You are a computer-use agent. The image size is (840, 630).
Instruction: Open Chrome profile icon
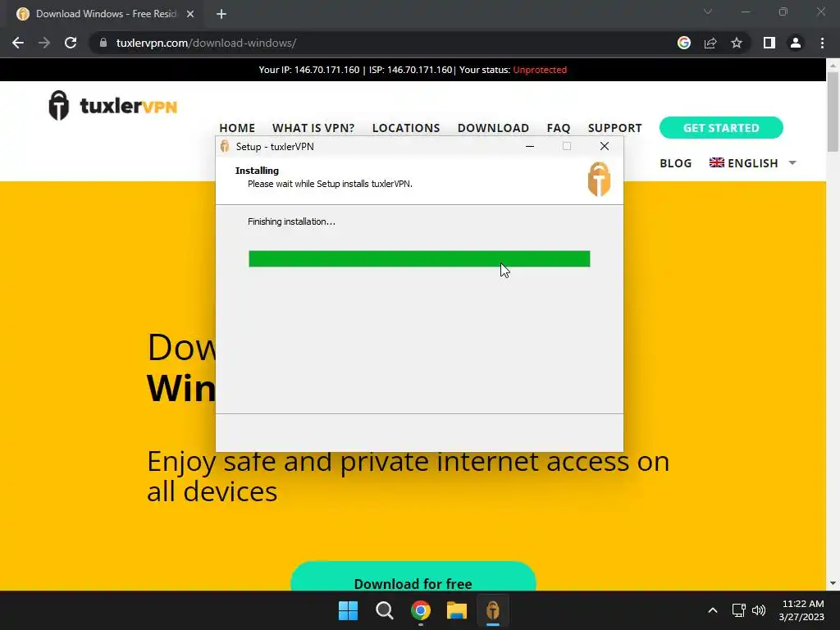(x=796, y=43)
